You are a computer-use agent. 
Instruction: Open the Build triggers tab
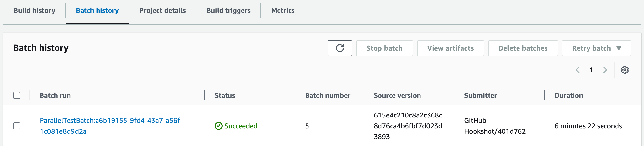tap(228, 11)
